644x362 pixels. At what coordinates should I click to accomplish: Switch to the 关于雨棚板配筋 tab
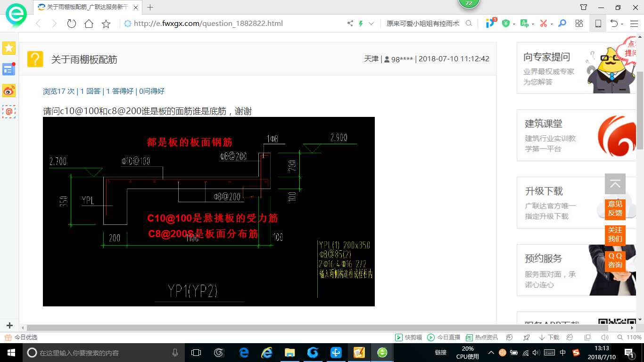click(87, 7)
